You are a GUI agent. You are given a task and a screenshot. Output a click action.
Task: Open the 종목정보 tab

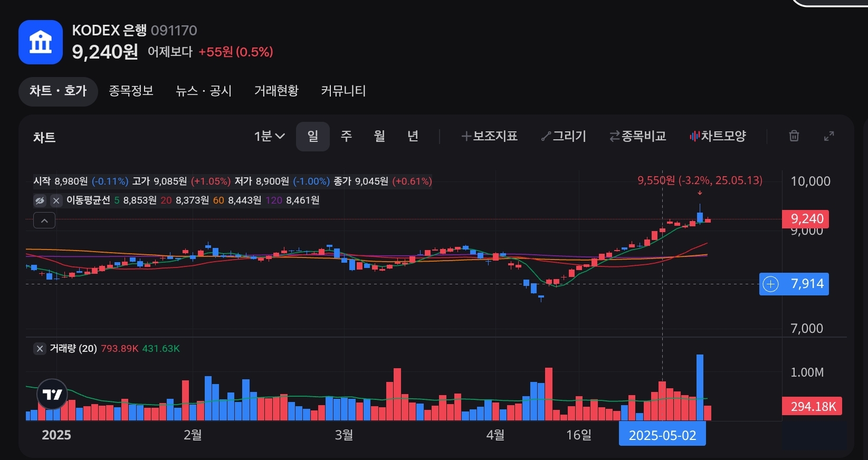pos(131,91)
